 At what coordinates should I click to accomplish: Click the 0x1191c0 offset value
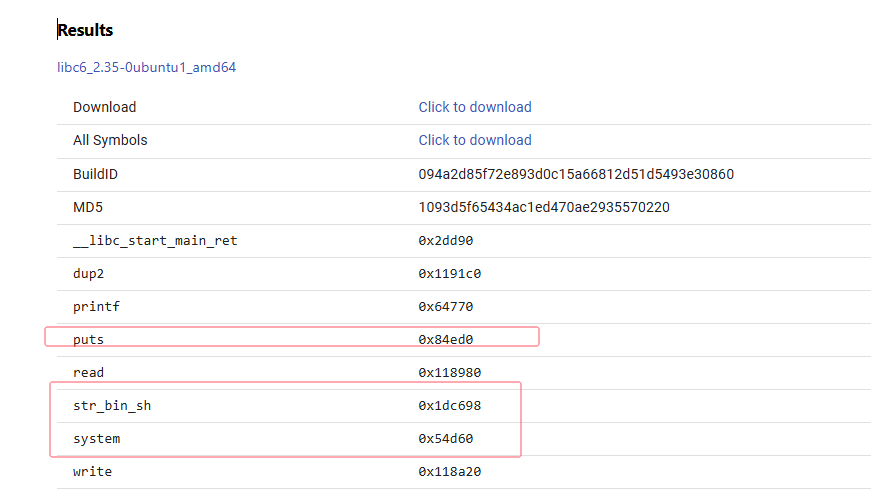[450, 273]
